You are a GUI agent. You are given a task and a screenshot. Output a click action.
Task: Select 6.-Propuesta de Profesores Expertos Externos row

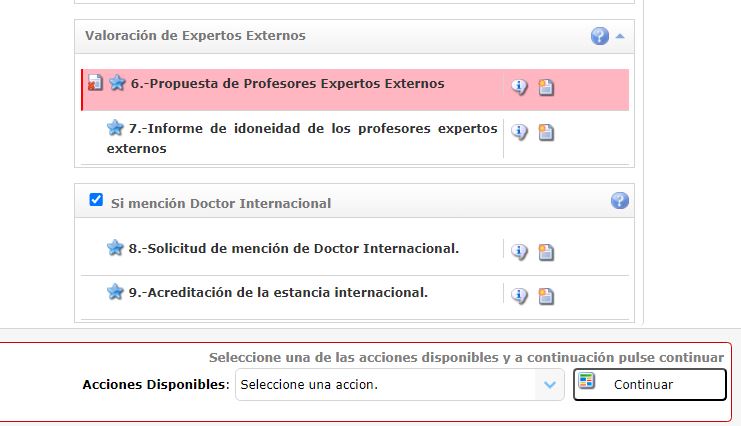[355, 90]
